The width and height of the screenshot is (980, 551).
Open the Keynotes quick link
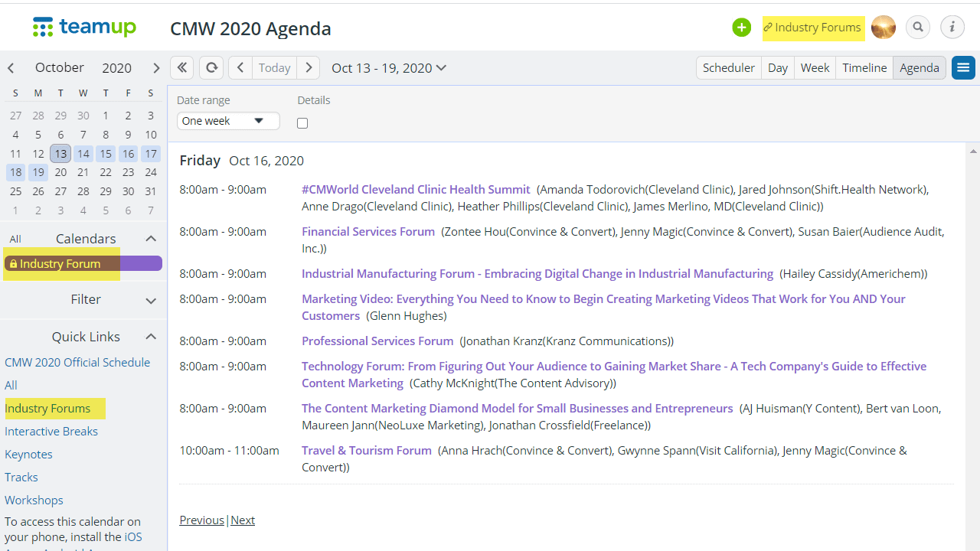point(28,454)
